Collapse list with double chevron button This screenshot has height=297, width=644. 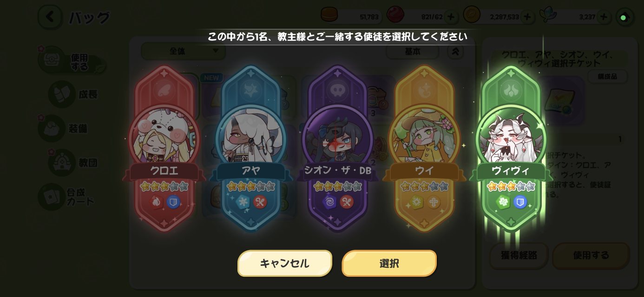[455, 52]
